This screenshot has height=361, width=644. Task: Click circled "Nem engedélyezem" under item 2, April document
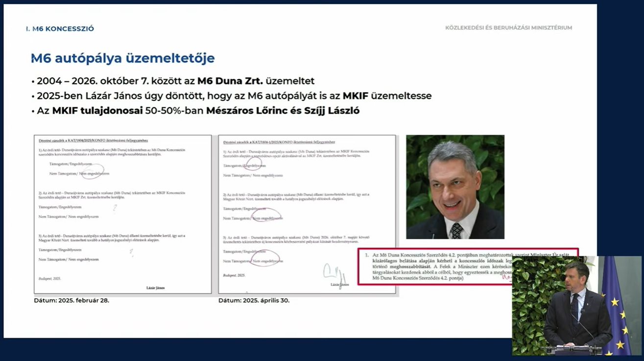[267, 218]
